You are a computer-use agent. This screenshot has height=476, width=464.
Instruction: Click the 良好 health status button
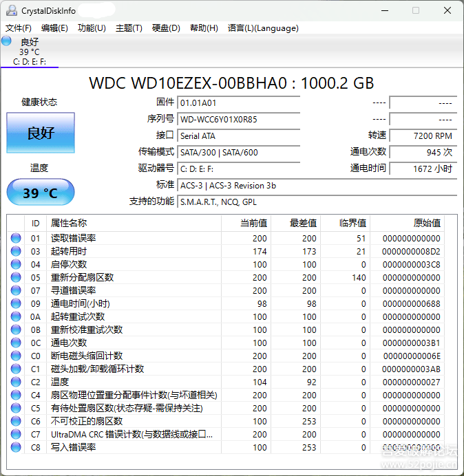[x=41, y=133]
